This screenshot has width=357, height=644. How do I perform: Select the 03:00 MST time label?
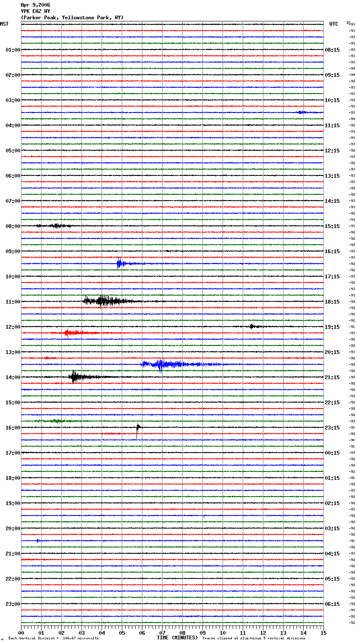point(13,100)
